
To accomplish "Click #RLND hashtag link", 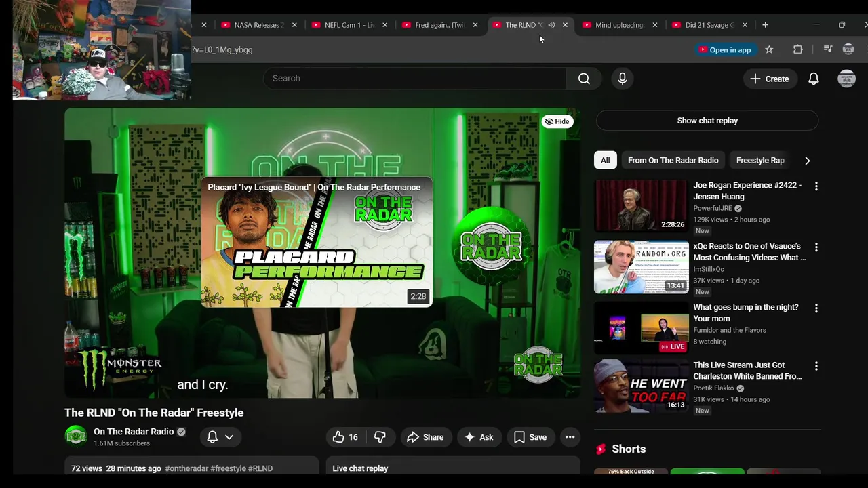I will click(x=260, y=468).
